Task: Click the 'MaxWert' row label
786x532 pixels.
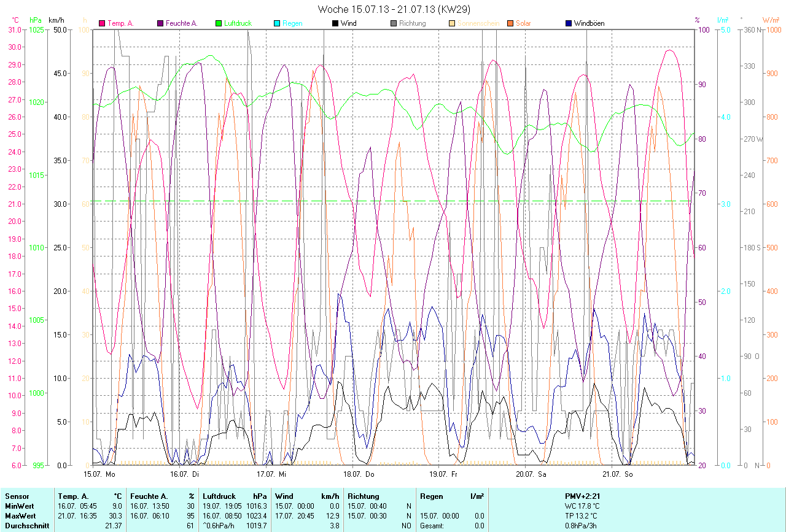Action: pos(19,515)
